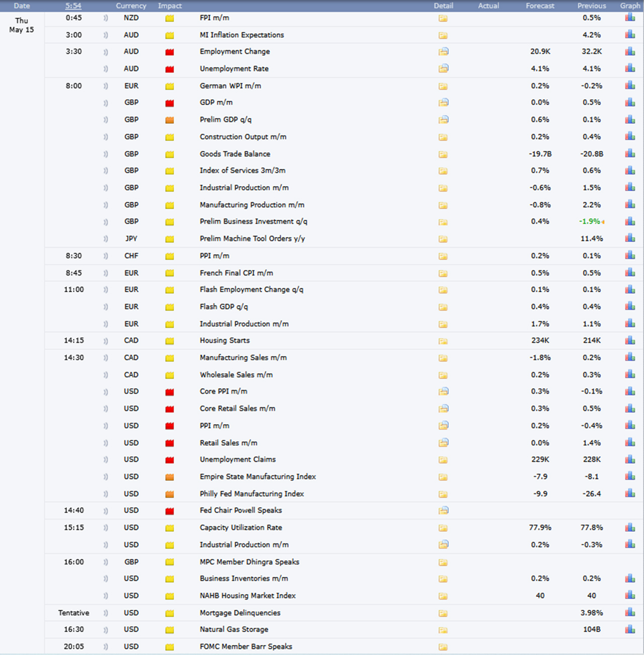The image size is (644, 655).
Task: Click the Mortgage Delinquencies event name
Action: (240, 613)
